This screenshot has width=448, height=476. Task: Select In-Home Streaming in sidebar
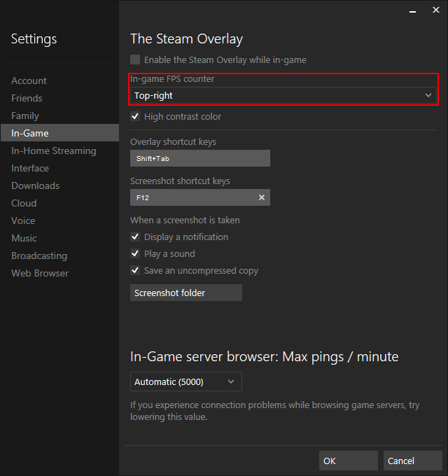[53, 151]
